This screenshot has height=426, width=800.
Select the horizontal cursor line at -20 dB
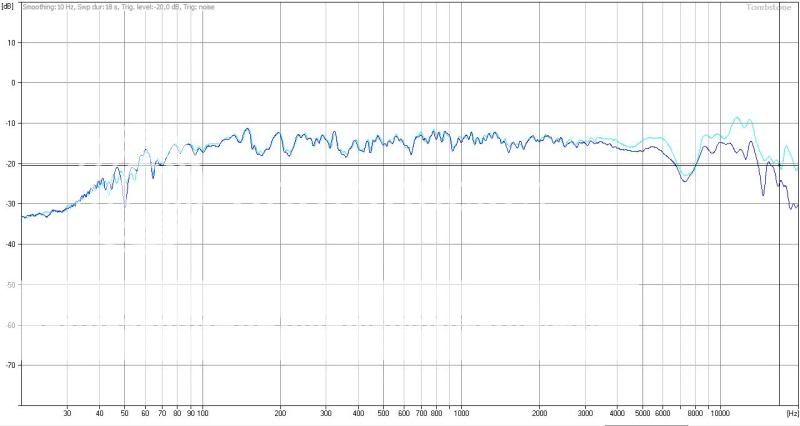(x=400, y=165)
